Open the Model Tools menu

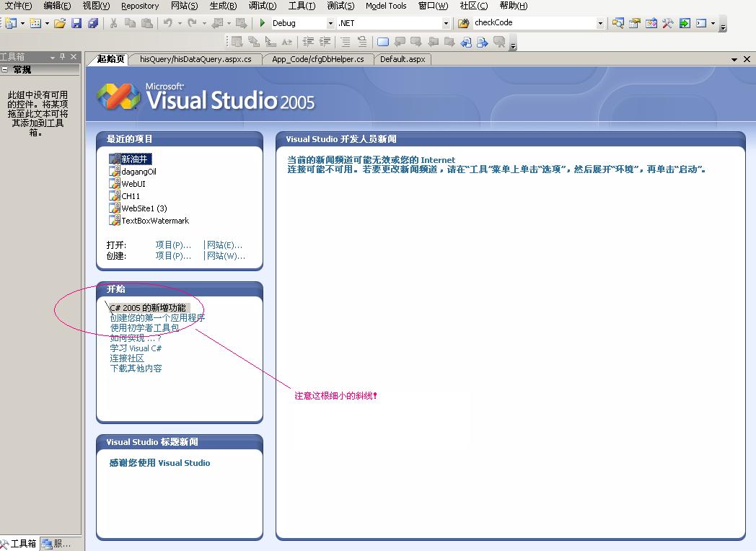tap(386, 6)
